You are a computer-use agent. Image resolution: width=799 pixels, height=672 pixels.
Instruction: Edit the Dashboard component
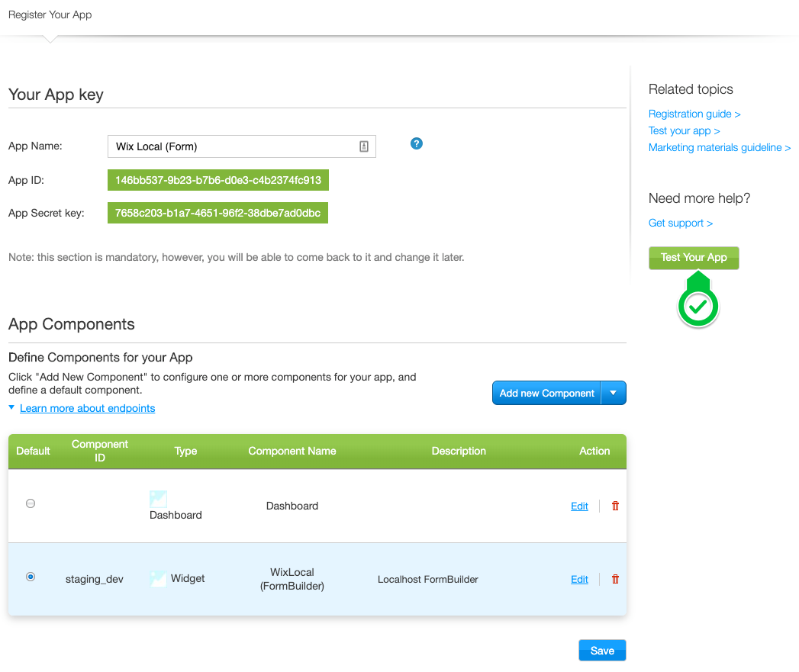(579, 506)
